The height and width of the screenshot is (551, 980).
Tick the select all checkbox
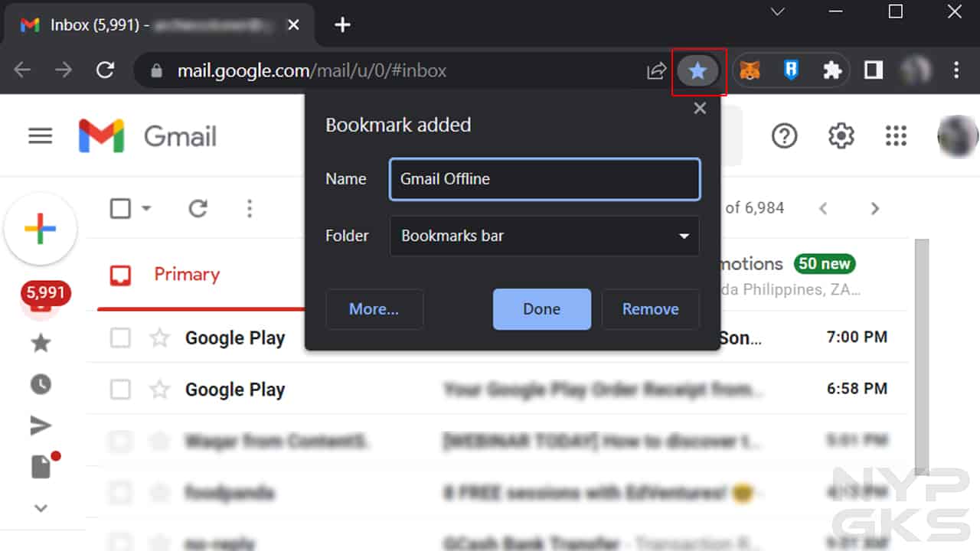120,208
